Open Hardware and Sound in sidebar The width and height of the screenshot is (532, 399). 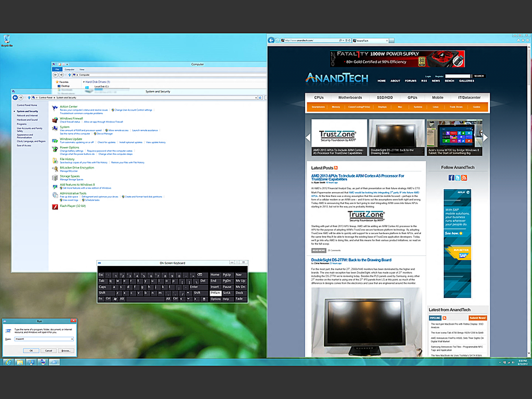tap(27, 120)
